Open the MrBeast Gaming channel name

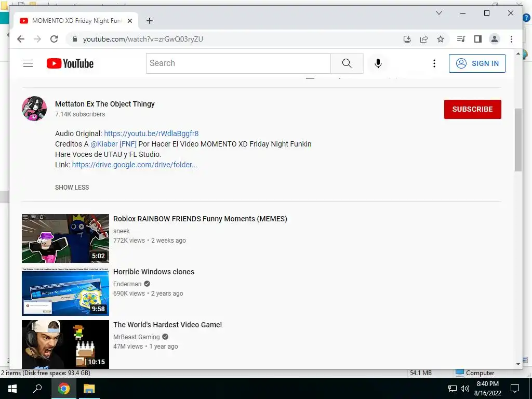coord(137,337)
